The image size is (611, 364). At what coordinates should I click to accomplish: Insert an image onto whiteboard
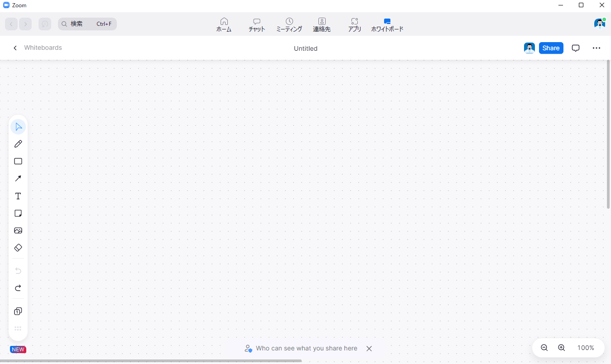18,230
